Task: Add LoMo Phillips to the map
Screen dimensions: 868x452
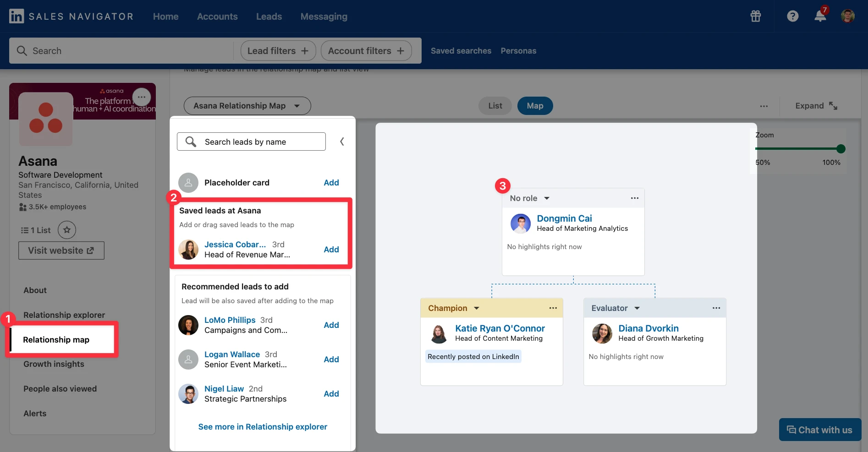Action: click(x=331, y=325)
